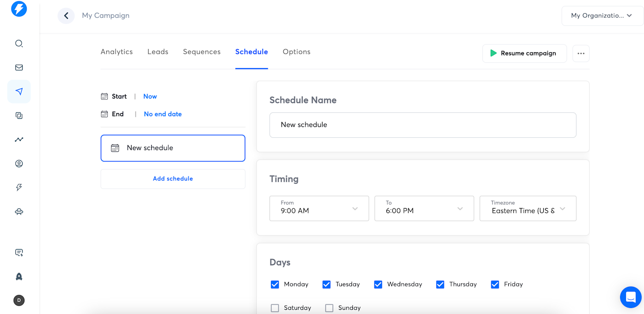Click the Add schedule button
Image resolution: width=644 pixels, height=314 pixels.
point(173,179)
